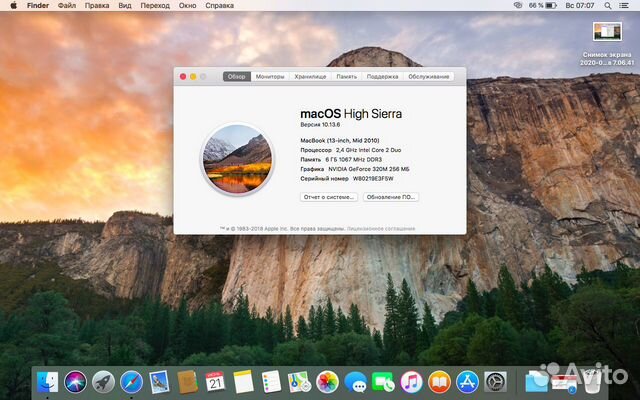Click the clock Вс 07:07
This screenshot has height=400, width=640.
[580, 6]
